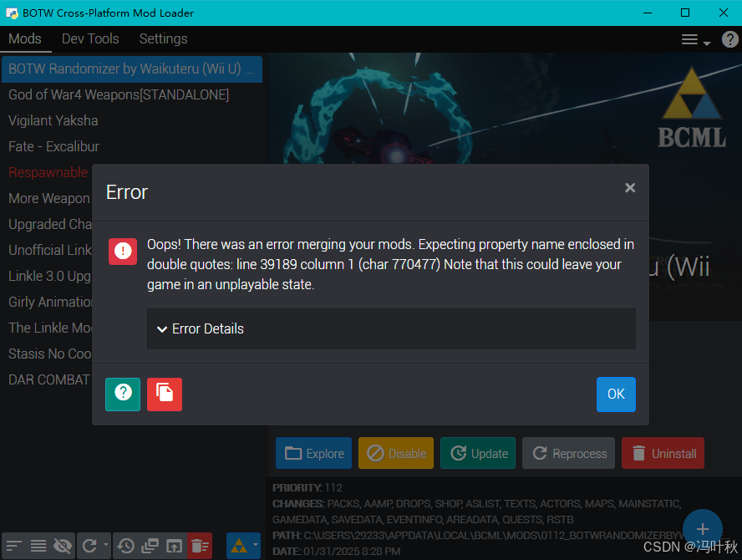Click the stacked windows icon
The height and width of the screenshot is (560, 742).
150,547
